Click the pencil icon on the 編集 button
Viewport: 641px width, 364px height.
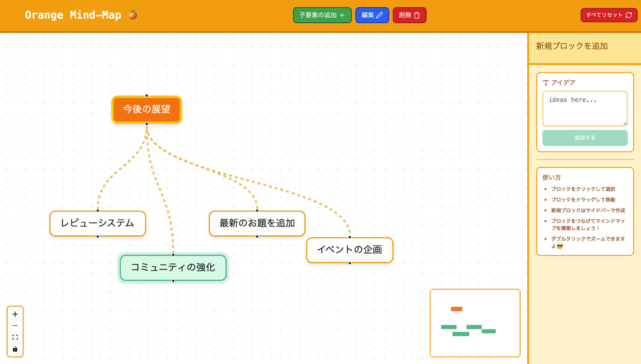click(379, 15)
